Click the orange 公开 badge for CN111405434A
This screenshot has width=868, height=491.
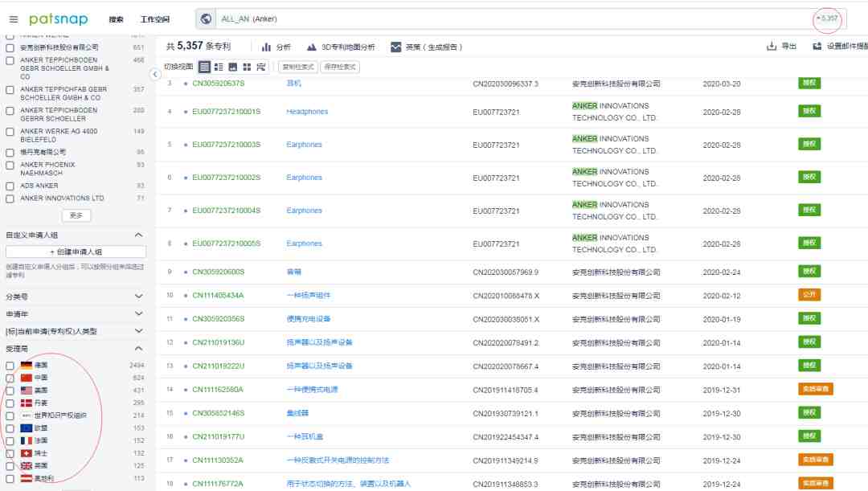809,294
